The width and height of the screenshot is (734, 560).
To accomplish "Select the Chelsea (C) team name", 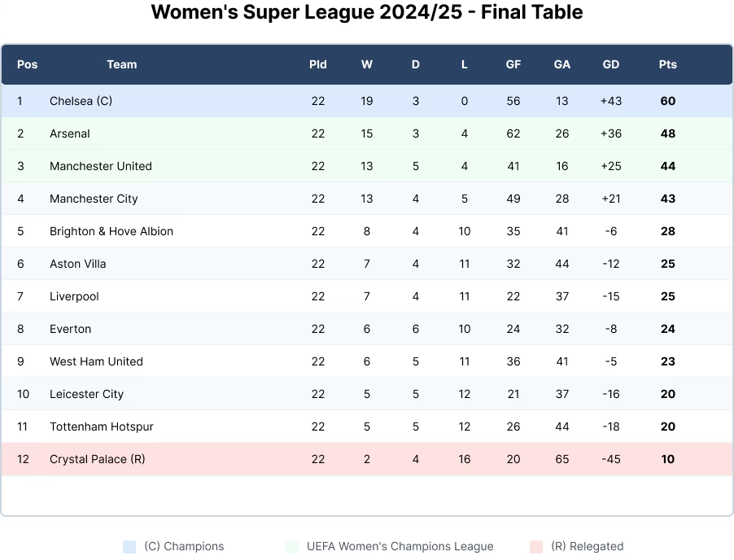I will click(81, 101).
